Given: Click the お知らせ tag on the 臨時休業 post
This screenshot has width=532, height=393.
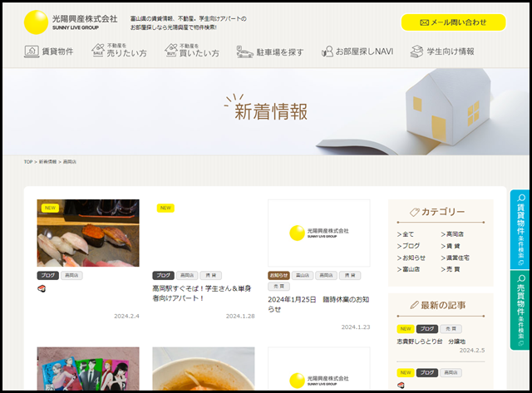Looking at the screenshot, I should pyautogui.click(x=278, y=276).
